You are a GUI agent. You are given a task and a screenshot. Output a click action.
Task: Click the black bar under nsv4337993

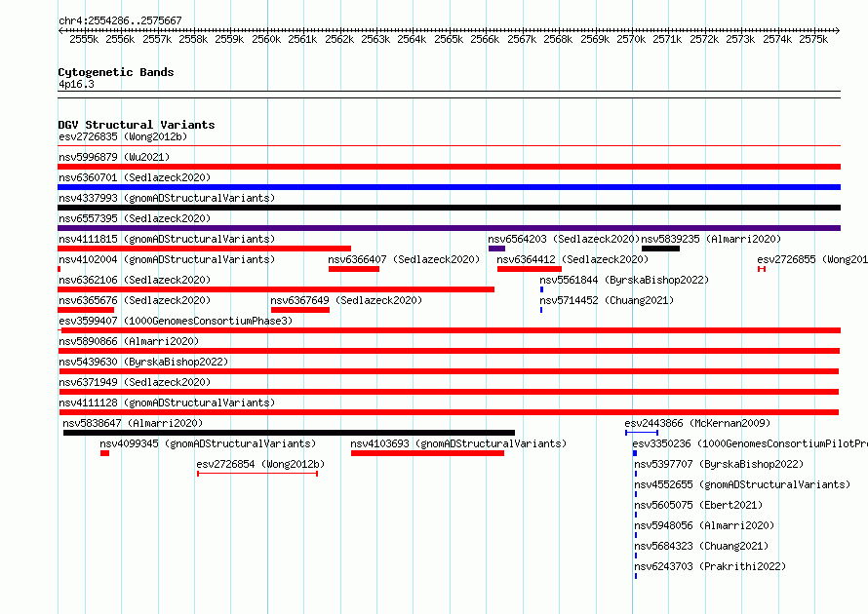[449, 208]
